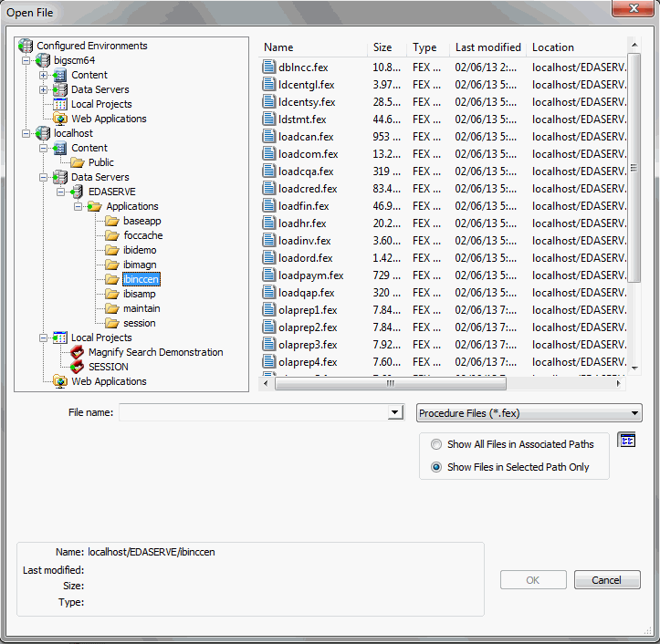Click Magnify Search Demonstration project icon
The height and width of the screenshot is (644, 660).
click(78, 352)
